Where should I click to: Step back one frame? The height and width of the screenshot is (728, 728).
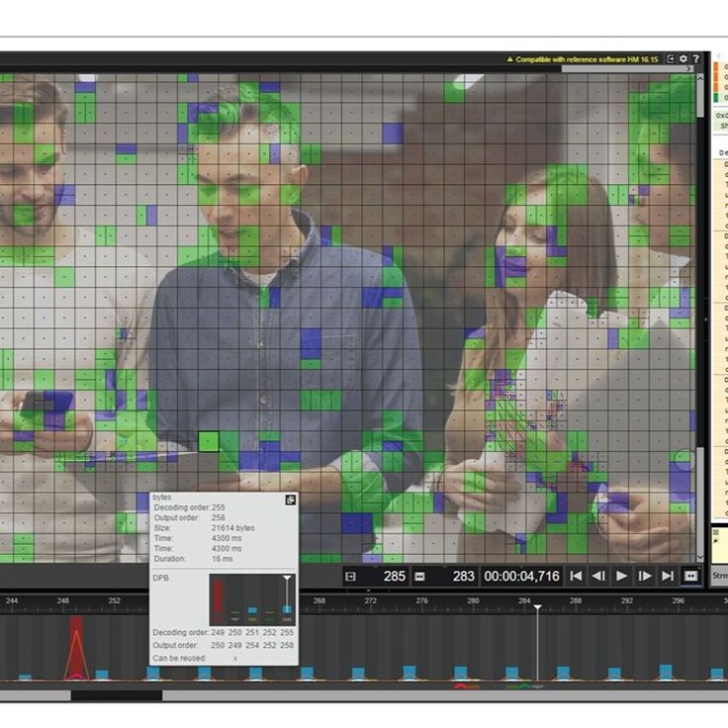598,577
